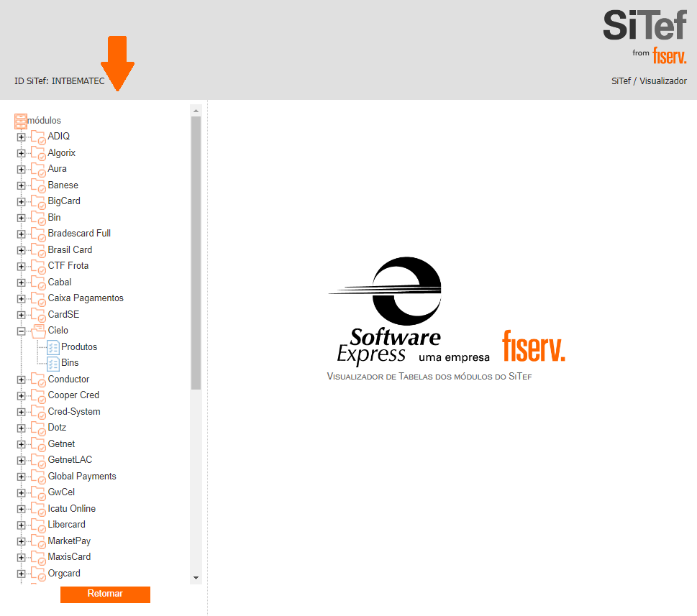Click the GwCel folder icon
This screenshot has height=616, width=697.
click(x=38, y=494)
